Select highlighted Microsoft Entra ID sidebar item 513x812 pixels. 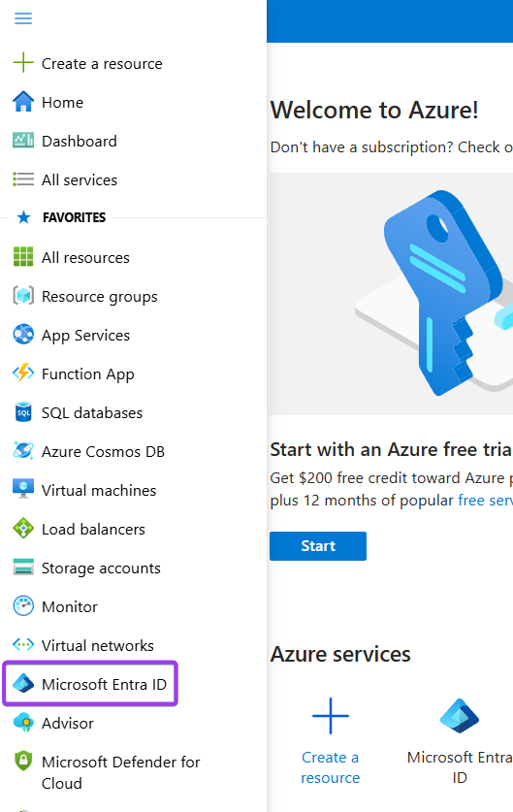(x=90, y=684)
